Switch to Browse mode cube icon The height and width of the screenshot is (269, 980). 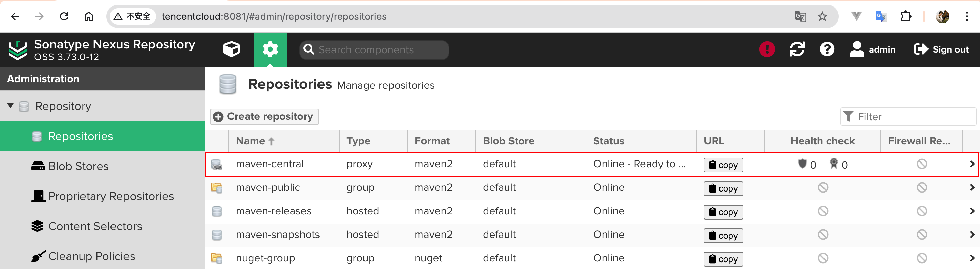231,49
